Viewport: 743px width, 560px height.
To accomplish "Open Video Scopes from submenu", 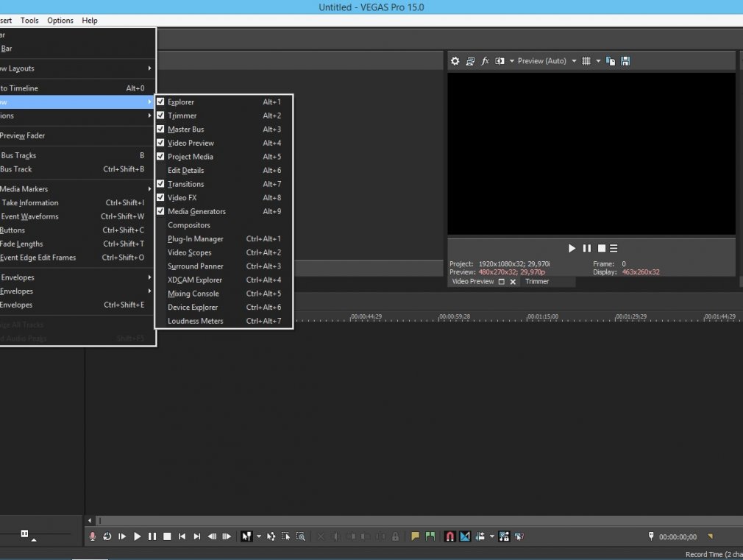I will [x=224, y=252].
